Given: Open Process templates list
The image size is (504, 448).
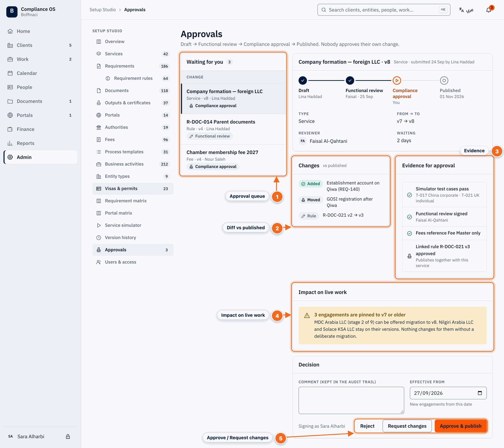Looking at the screenshot, I should (133, 152).
